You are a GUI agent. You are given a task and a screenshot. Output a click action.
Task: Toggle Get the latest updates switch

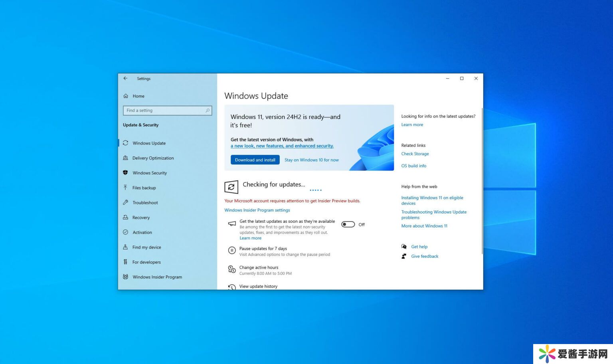click(348, 224)
